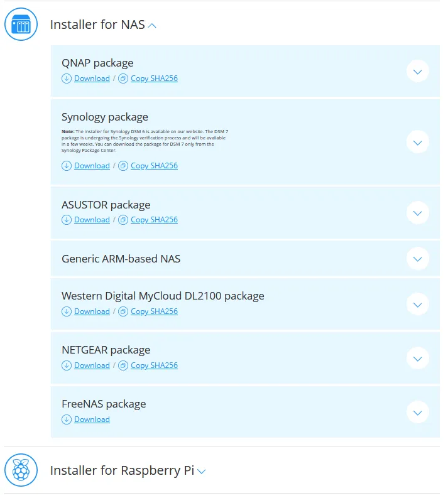Screen dimensions: 448x498
Task: Collapse the Installer for NAS section
Action: (x=151, y=26)
